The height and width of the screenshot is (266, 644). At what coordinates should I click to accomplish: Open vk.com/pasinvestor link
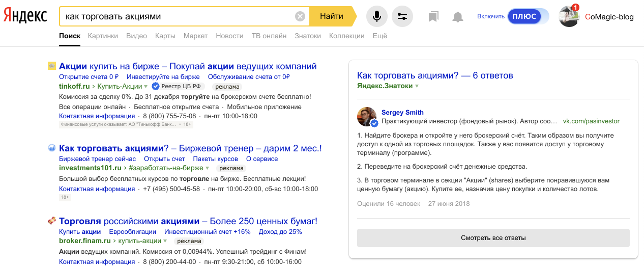[591, 121]
